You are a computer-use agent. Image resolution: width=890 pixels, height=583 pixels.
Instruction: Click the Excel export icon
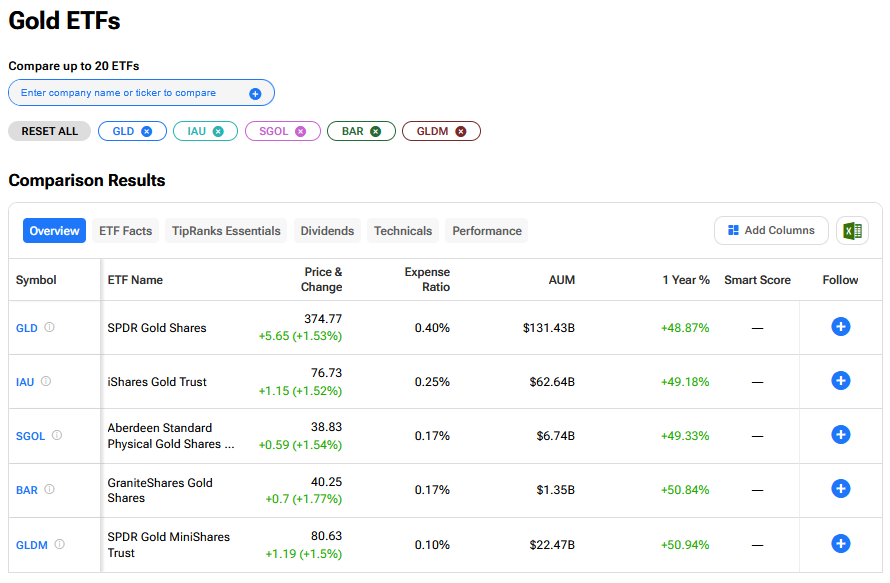point(852,231)
